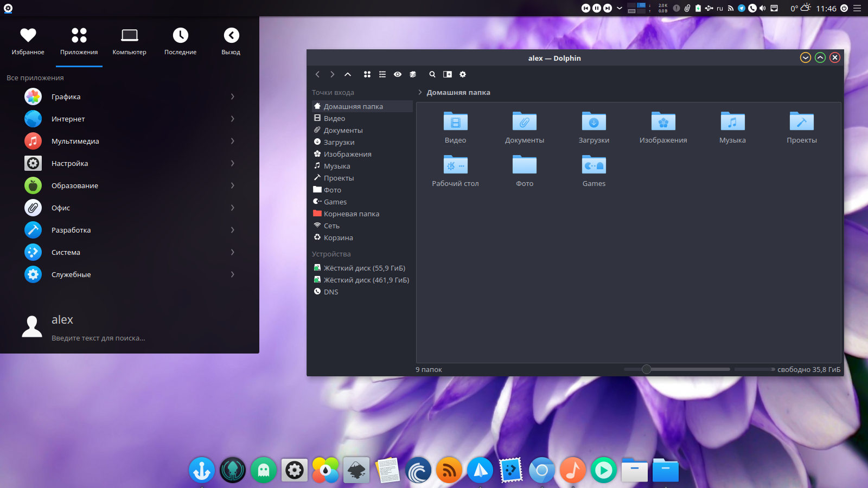Open Dolphin's settings gear control menu

coord(463,74)
